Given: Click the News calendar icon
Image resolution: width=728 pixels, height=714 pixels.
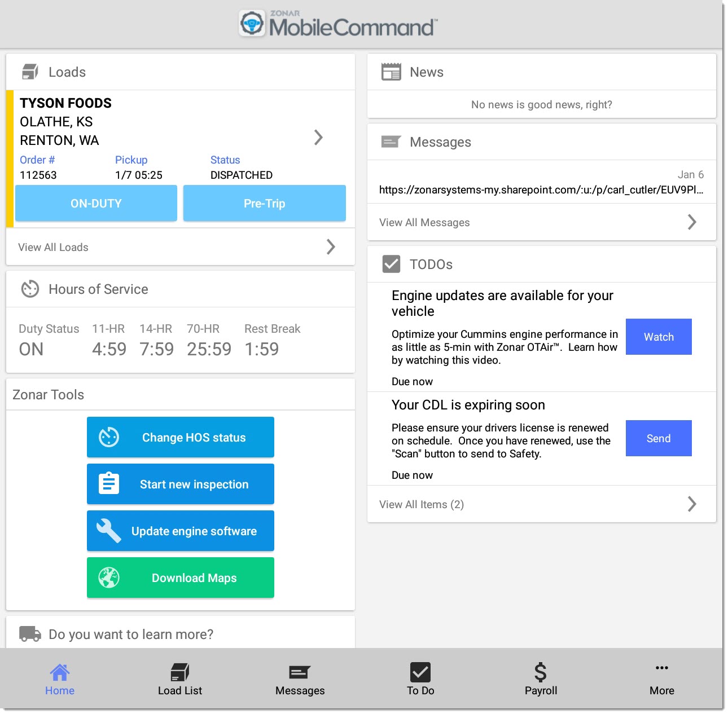Looking at the screenshot, I should click(391, 72).
